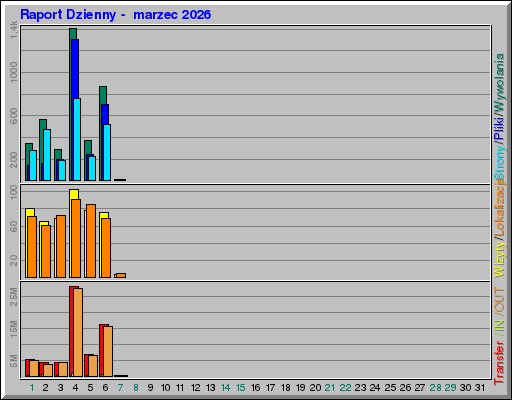
Task: Click day 21 label on x-axis
Action: coord(330,388)
